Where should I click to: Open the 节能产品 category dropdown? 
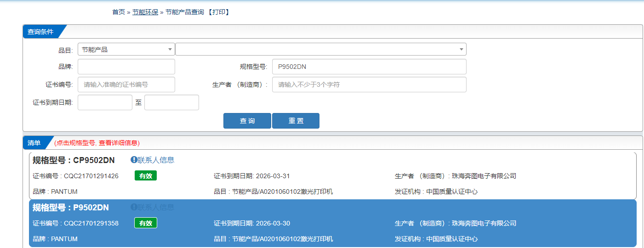(126, 49)
